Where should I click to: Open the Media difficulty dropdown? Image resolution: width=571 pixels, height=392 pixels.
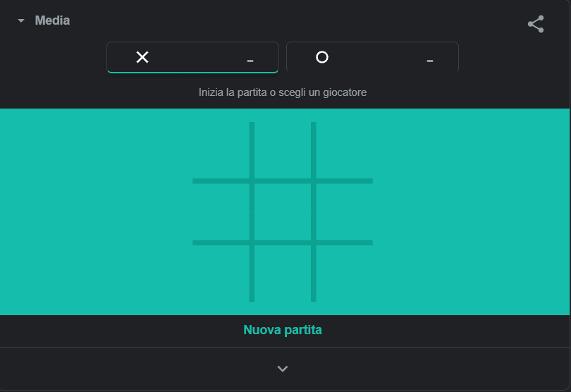tap(44, 20)
